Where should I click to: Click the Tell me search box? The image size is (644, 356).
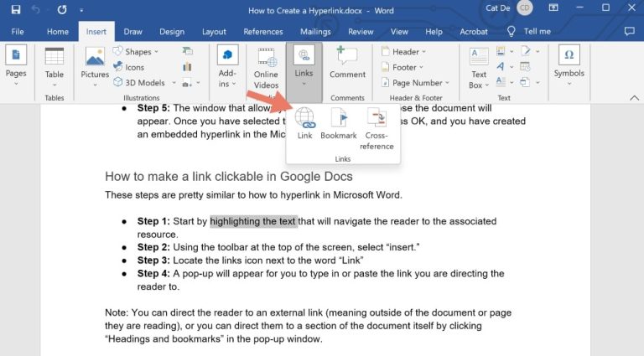pos(530,32)
